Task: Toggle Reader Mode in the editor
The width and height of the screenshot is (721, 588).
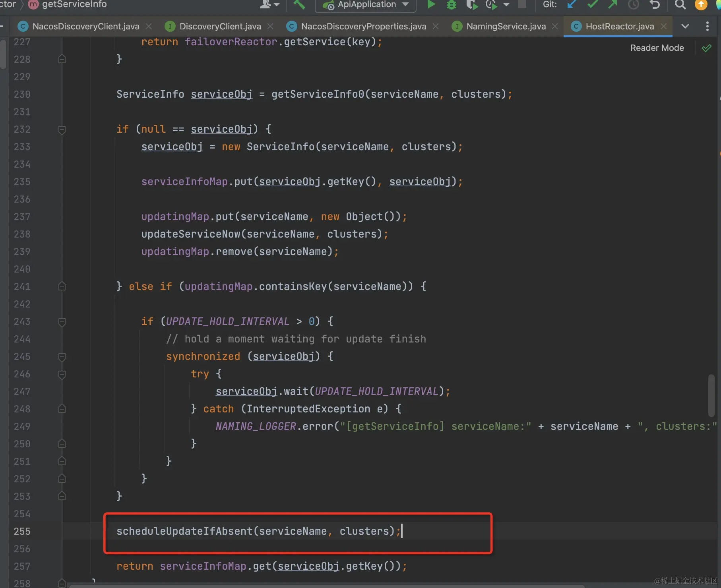Action: pos(657,48)
